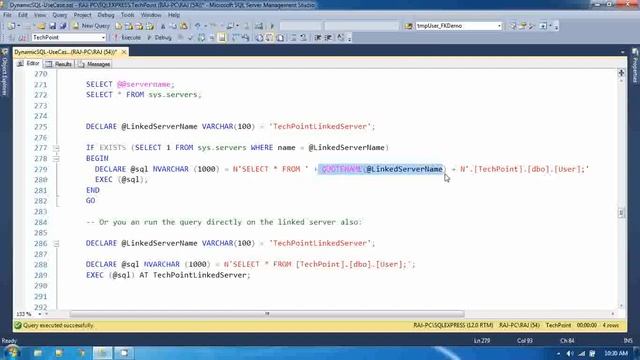This screenshot has width=640, height=360.
Task: Comment out the selected lines icon
Action: [293, 38]
